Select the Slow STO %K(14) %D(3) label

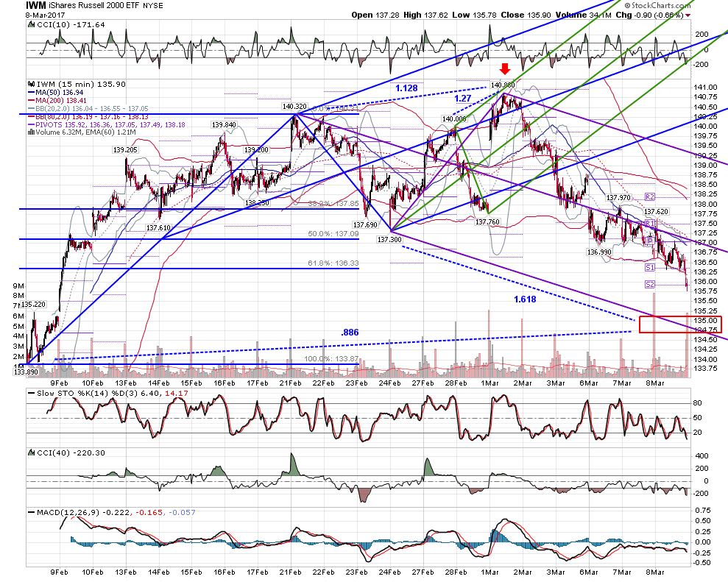[x=107, y=394]
